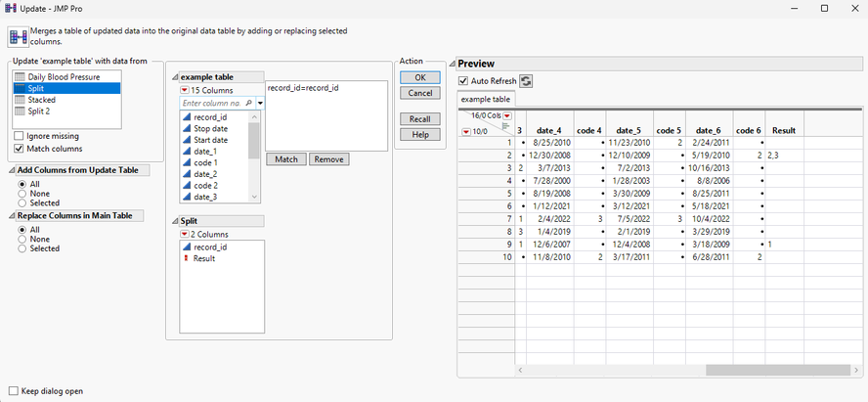Collapse the Replace Columns in Main Table section
The image size is (868, 402).
(12, 216)
